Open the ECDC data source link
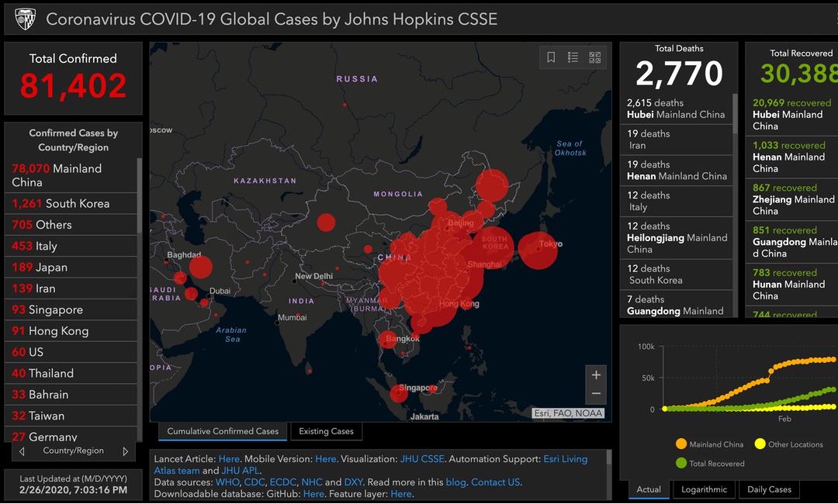 [x=282, y=482]
